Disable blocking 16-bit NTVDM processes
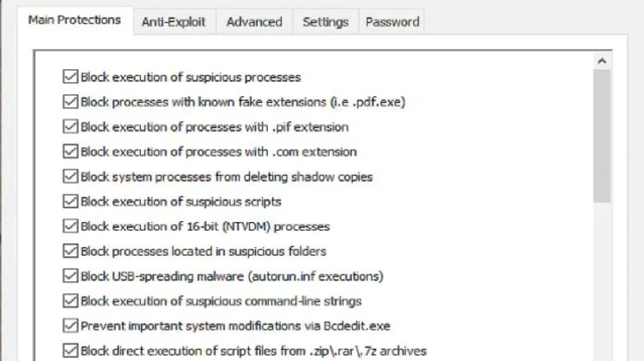Screen dimensions: 644x361 pyautogui.click(x=70, y=226)
